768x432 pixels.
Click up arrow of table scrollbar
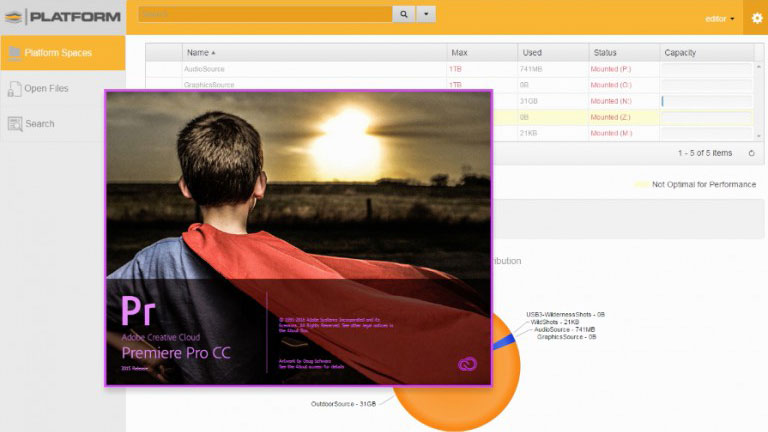(x=759, y=67)
